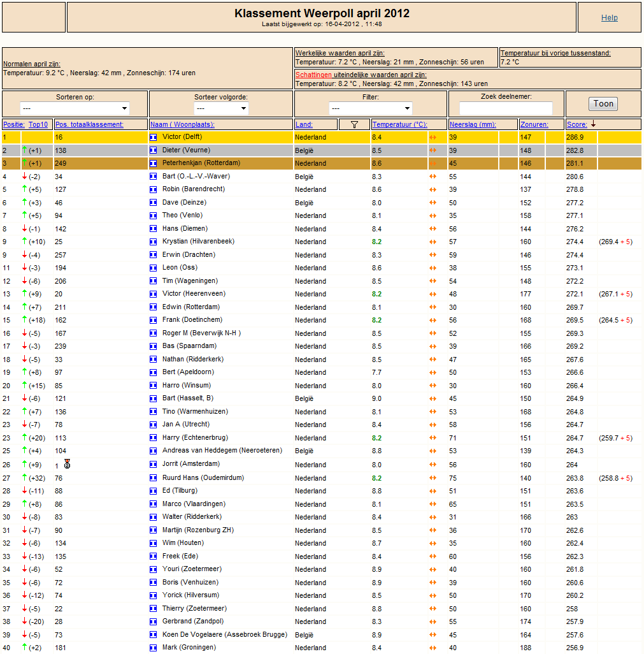Click the blue icon beside Harro (Winsum)
644x654 pixels.
(x=154, y=386)
